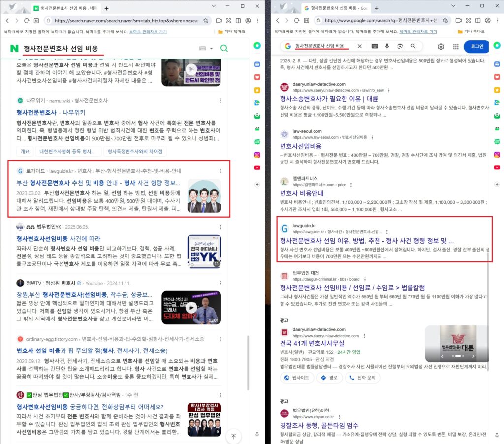The image size is (504, 444).
Task: Open 형사전문변호사 - 나무위키 result
Action: (51, 113)
